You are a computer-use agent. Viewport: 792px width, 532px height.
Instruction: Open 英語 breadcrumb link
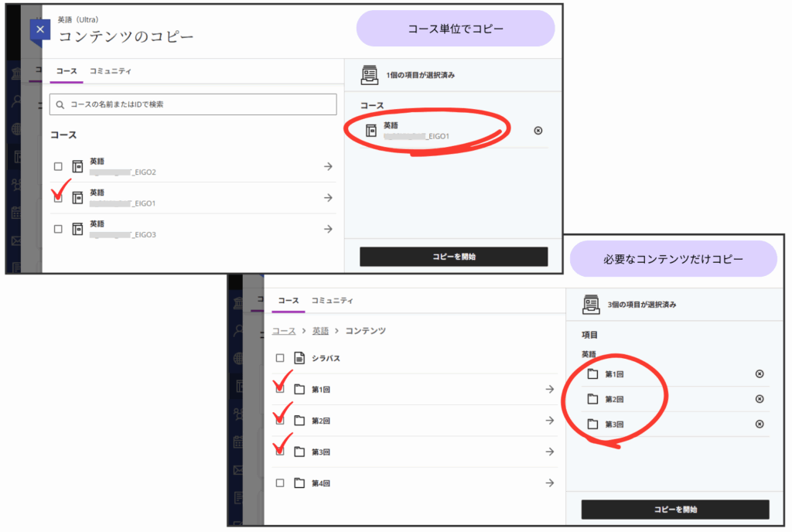pyautogui.click(x=320, y=331)
